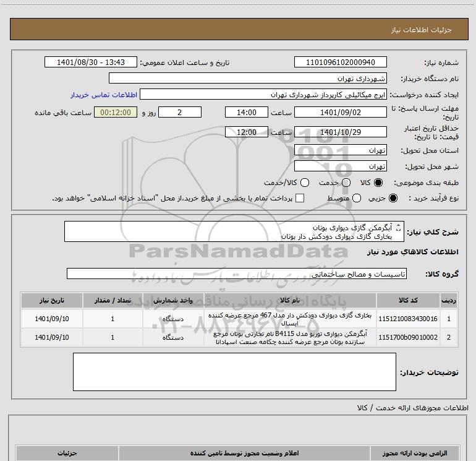Open the اطلاعات تماس خریدار link
The image size is (476, 461).
click(104, 95)
